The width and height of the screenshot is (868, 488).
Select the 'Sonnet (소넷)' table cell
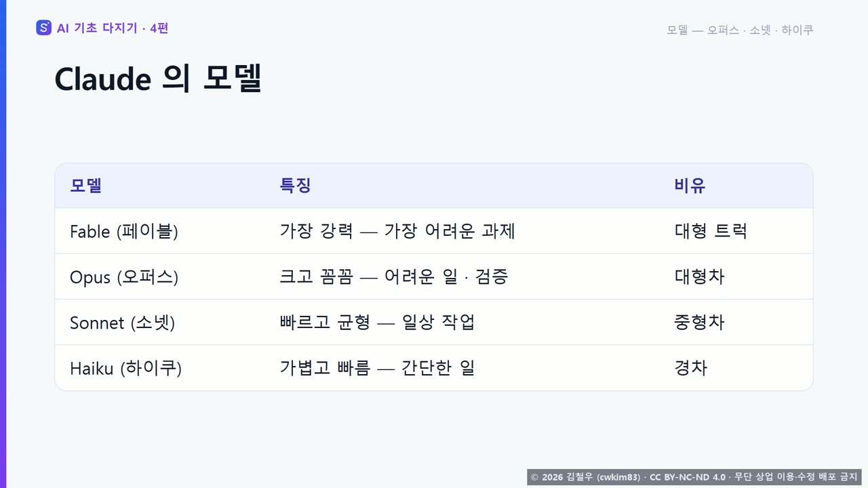pos(123,323)
